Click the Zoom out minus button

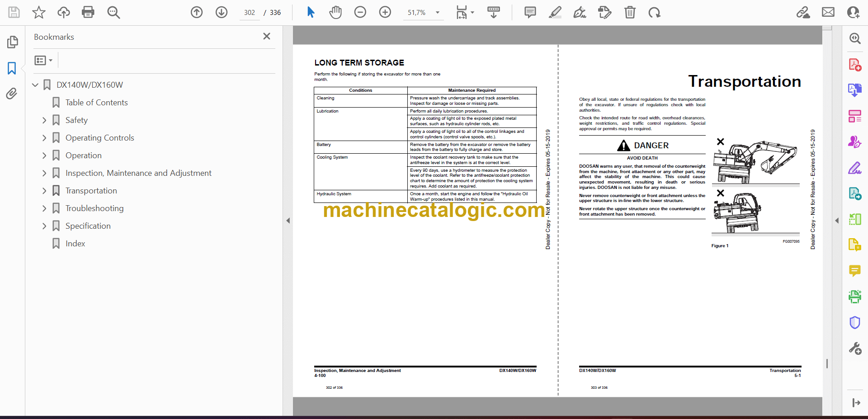click(x=360, y=12)
